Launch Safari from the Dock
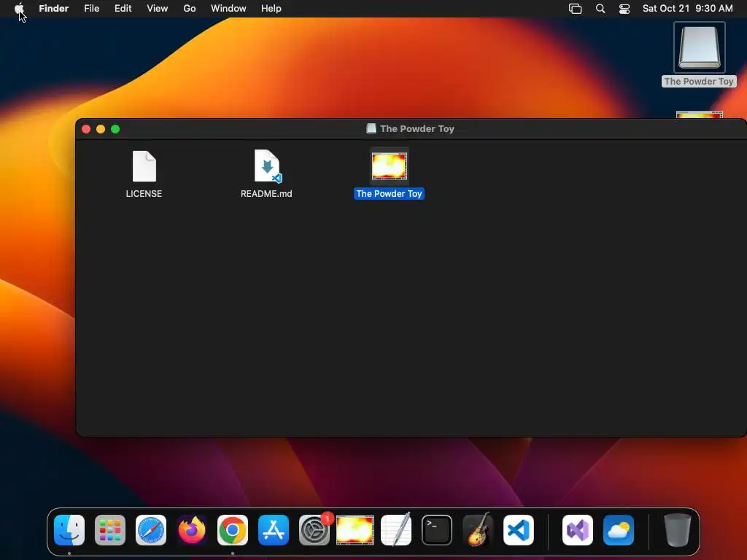The width and height of the screenshot is (747, 560). [151, 530]
